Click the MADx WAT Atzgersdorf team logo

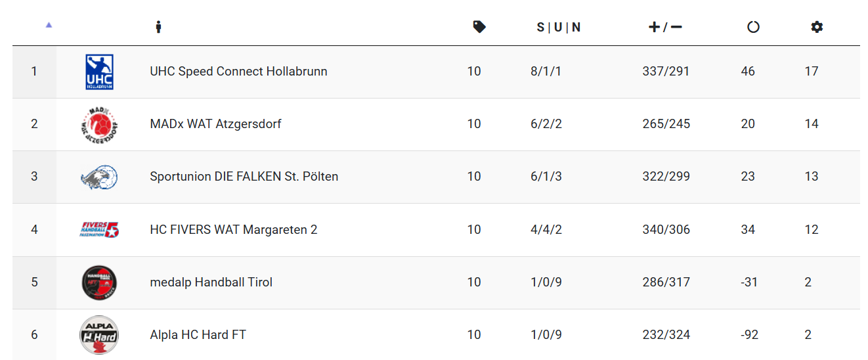(x=99, y=124)
